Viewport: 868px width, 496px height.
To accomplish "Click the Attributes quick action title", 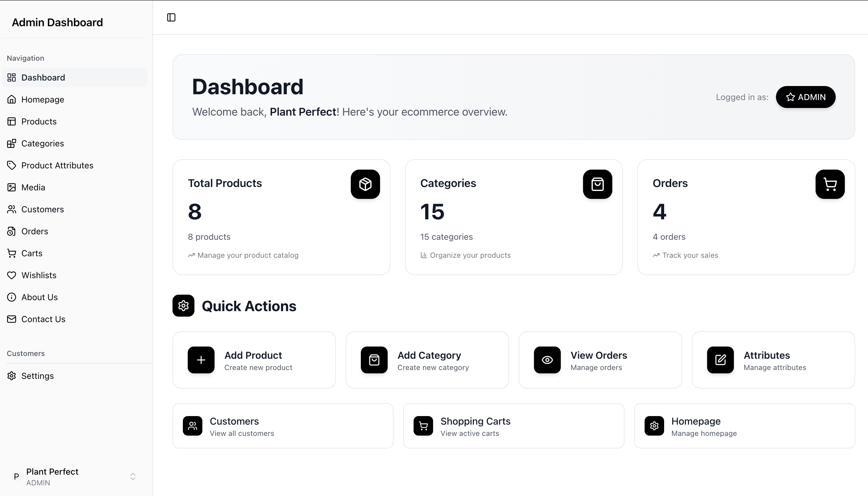I will coord(767,355).
